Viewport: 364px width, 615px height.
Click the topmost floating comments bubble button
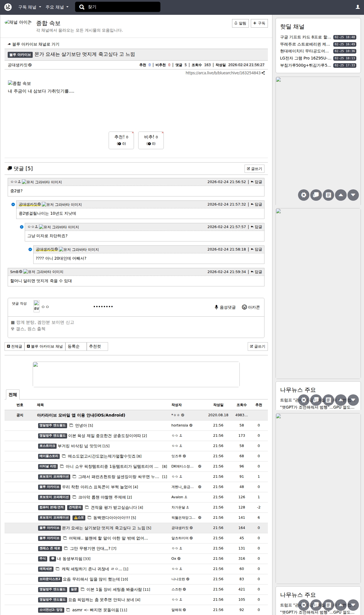[x=316, y=195]
